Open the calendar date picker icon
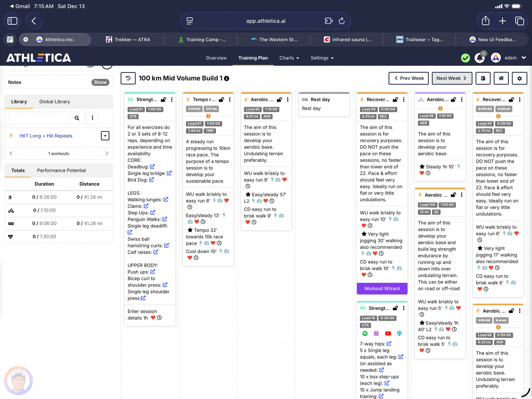532x399 pixels. (483, 78)
